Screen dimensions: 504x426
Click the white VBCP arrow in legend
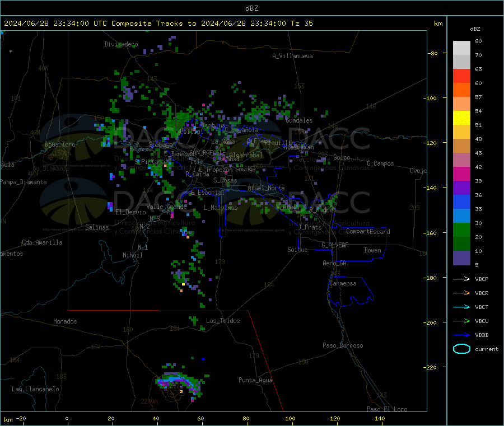point(461,279)
